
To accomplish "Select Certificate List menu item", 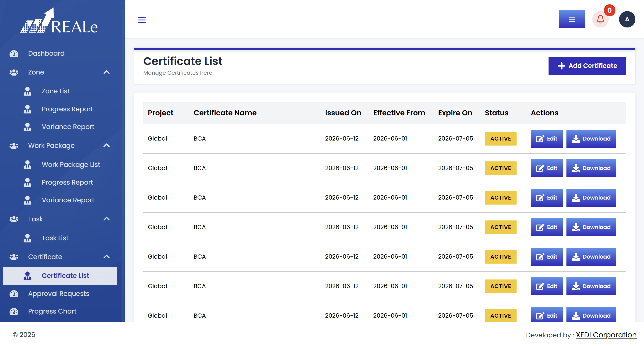I will tap(60, 276).
